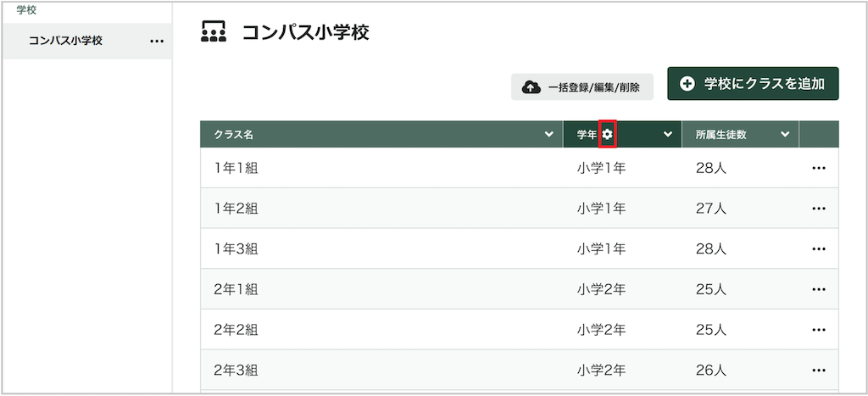The image size is (868, 396).
Task: Open more options for class 1年3組
Action: (x=818, y=249)
